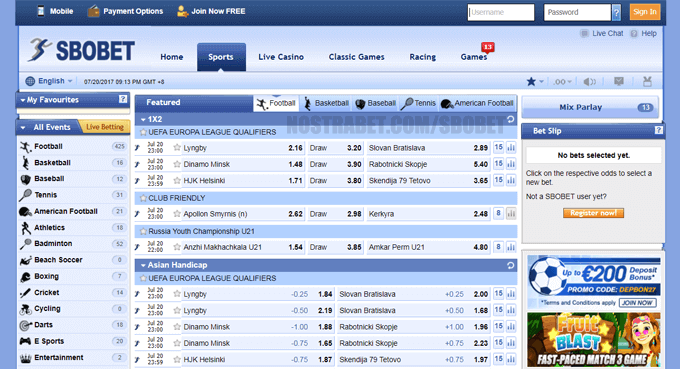The image size is (680, 369).
Task: Open more markets 8 for Apollon Smyrnis
Action: coord(498,213)
